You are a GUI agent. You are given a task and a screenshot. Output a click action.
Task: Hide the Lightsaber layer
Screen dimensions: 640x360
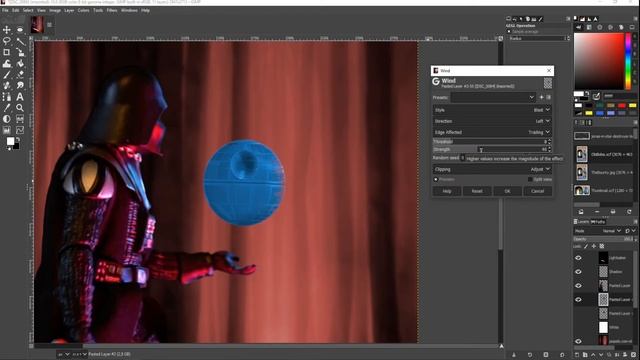point(578,258)
